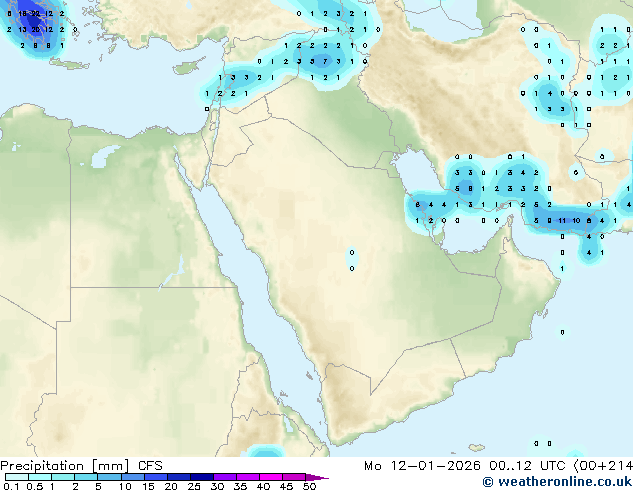The width and height of the screenshot is (634, 490).
Task: Click the '[mm]' unit label
Action: [110, 466]
